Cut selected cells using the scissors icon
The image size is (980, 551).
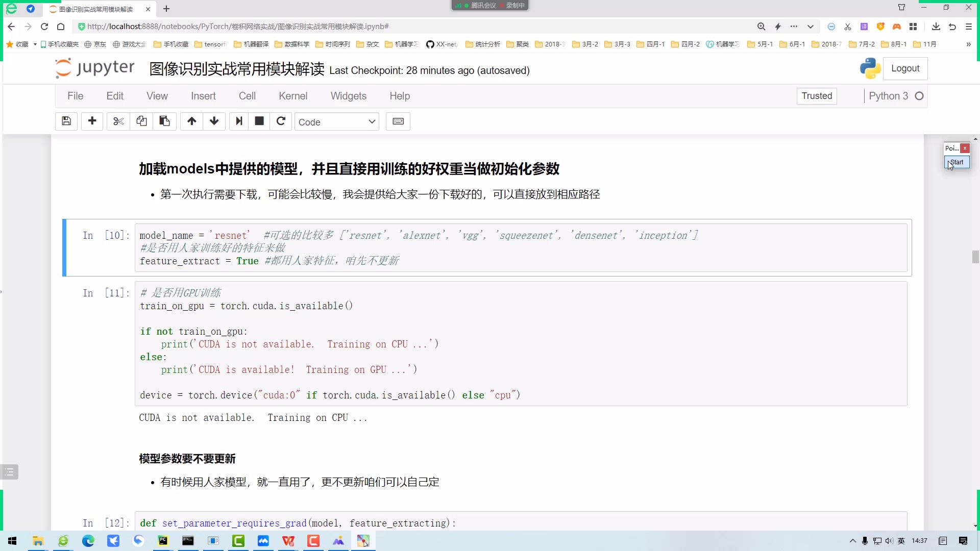tap(118, 121)
